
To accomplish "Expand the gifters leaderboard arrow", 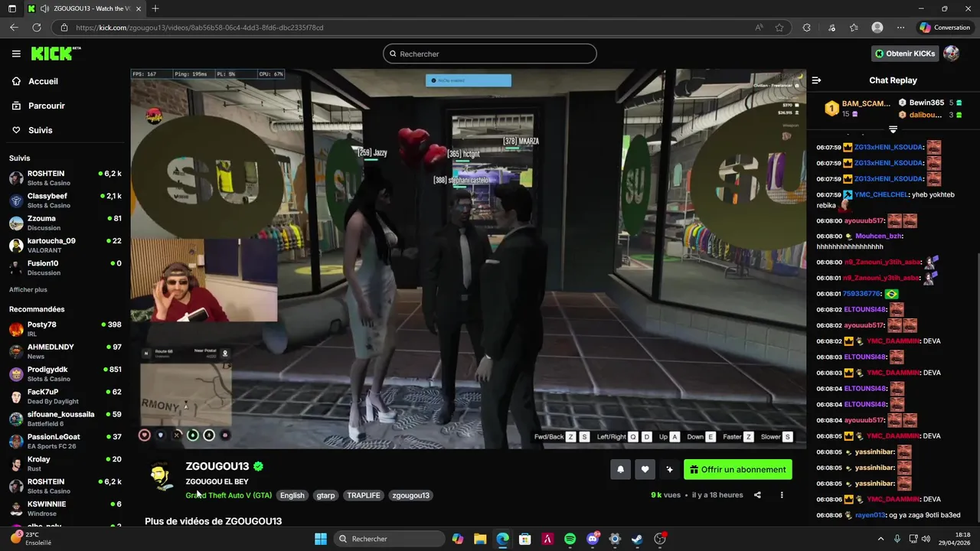I will 893,129.
